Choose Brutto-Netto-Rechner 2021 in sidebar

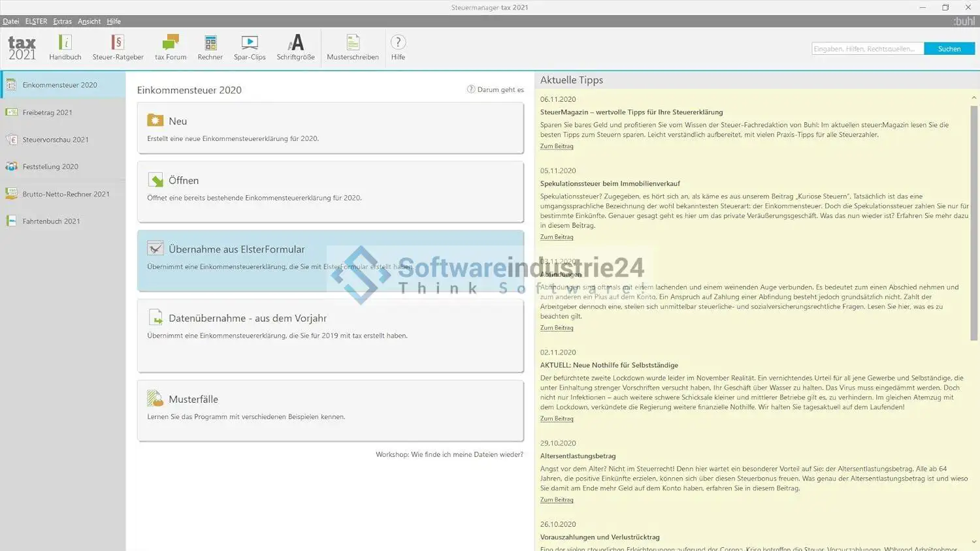point(65,194)
